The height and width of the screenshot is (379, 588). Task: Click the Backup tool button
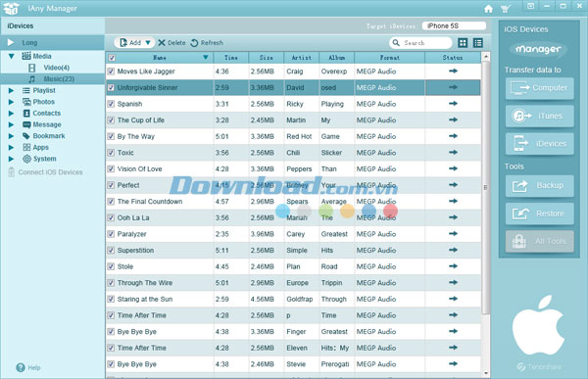(540, 185)
